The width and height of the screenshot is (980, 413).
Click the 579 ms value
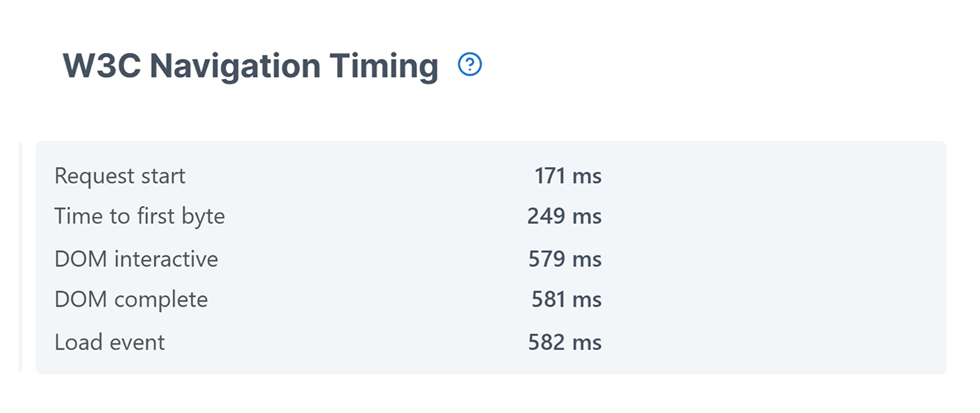pyautogui.click(x=565, y=258)
